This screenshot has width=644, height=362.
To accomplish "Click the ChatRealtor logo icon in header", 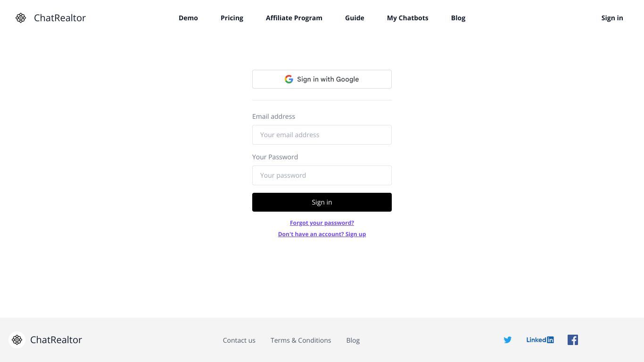I will point(21,18).
